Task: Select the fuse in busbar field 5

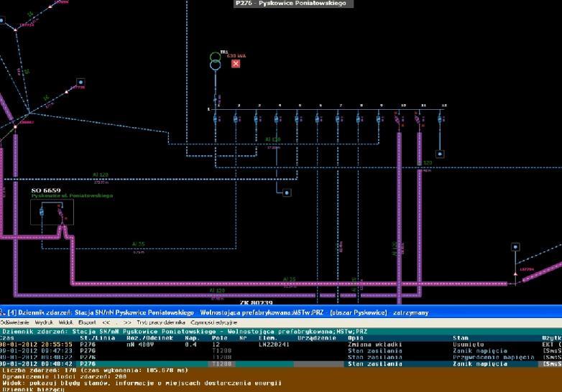Action: click(x=297, y=118)
